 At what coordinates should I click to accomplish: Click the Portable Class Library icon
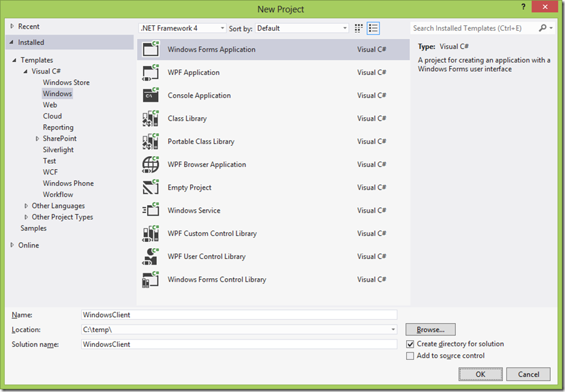click(151, 141)
